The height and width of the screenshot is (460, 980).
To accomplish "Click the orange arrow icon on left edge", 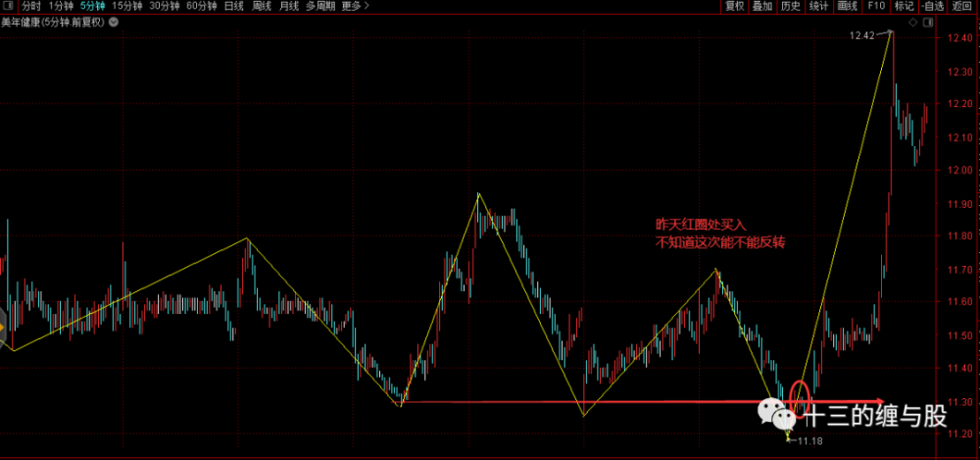I will click(x=3, y=326).
